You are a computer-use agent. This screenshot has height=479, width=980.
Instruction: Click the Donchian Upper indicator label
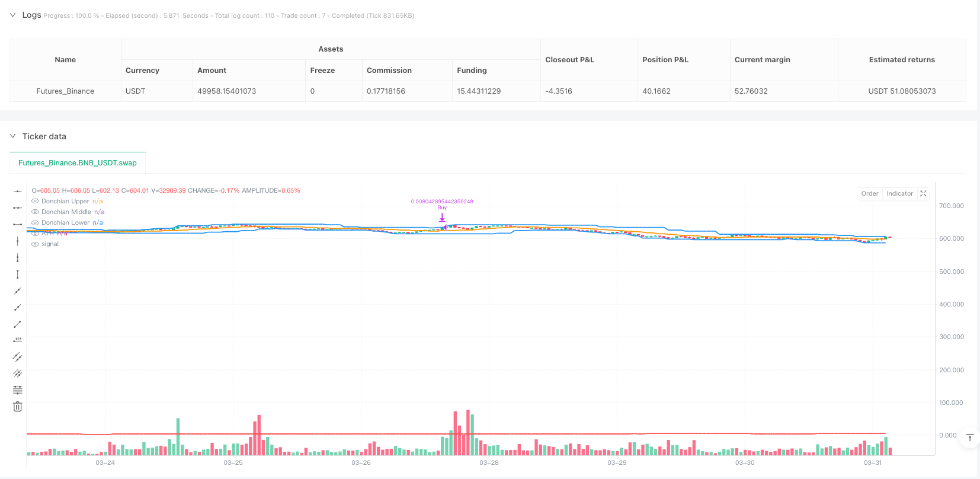[65, 202]
